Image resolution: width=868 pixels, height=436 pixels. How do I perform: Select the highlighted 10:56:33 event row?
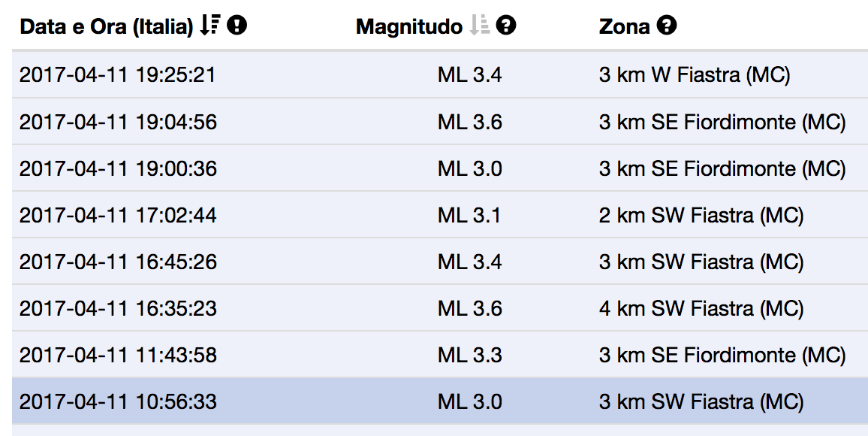[x=440, y=401]
